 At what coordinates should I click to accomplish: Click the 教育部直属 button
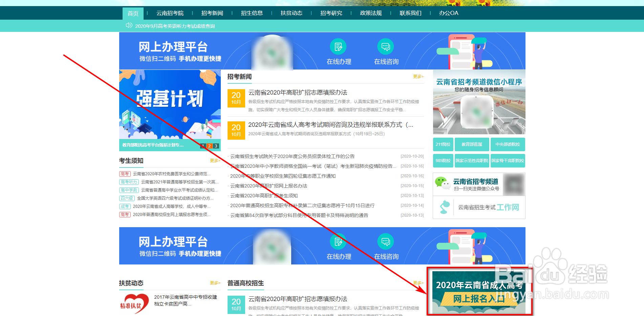(472, 144)
